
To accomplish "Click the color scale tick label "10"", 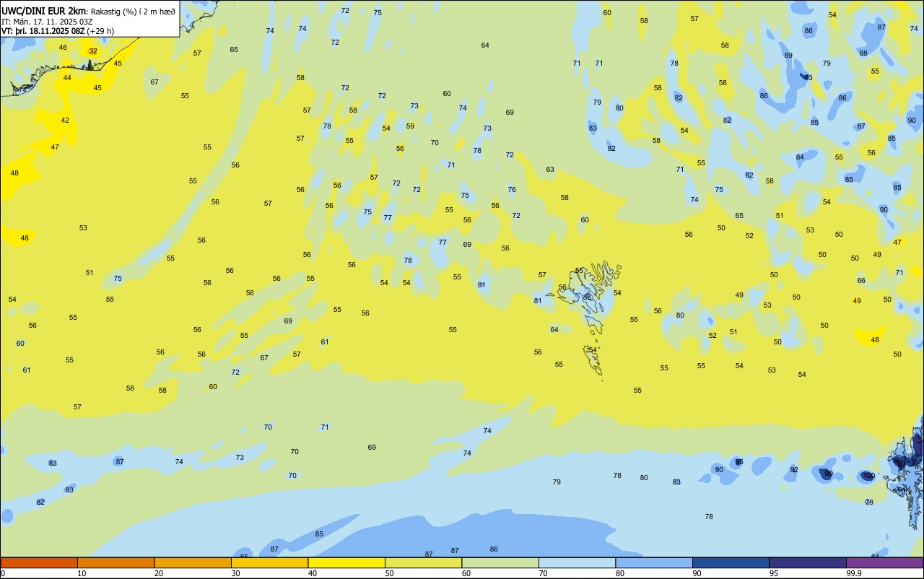I will (x=82, y=573).
